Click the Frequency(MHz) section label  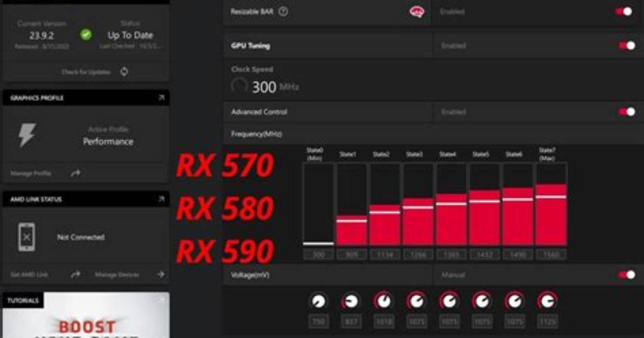pos(256,134)
